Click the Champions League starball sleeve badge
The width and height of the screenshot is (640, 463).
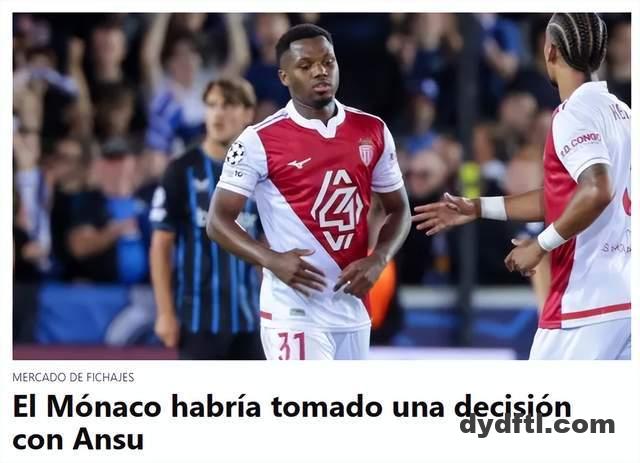point(235,153)
